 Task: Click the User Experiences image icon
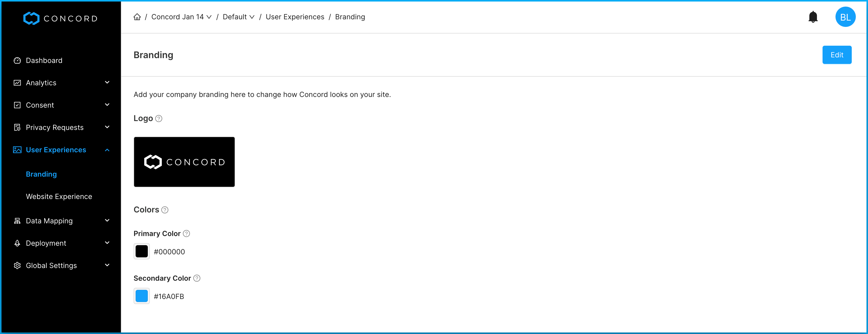[17, 150]
